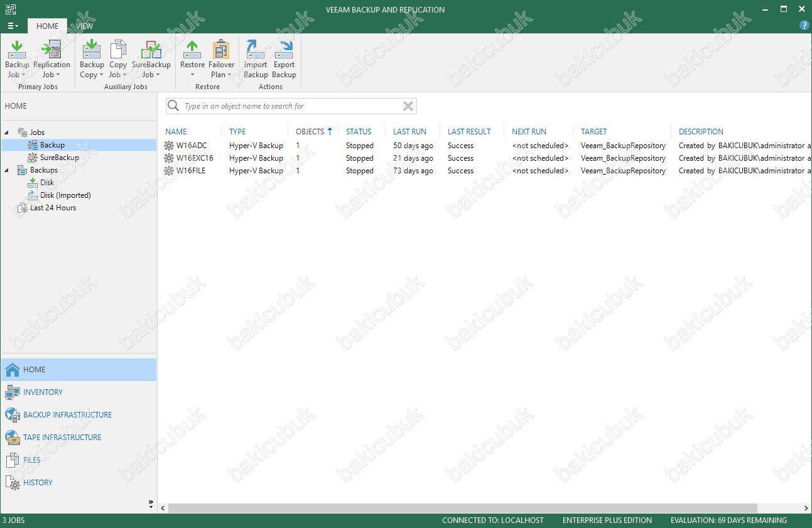
Task: Open the INVENTORY navigation view
Action: tap(78, 392)
